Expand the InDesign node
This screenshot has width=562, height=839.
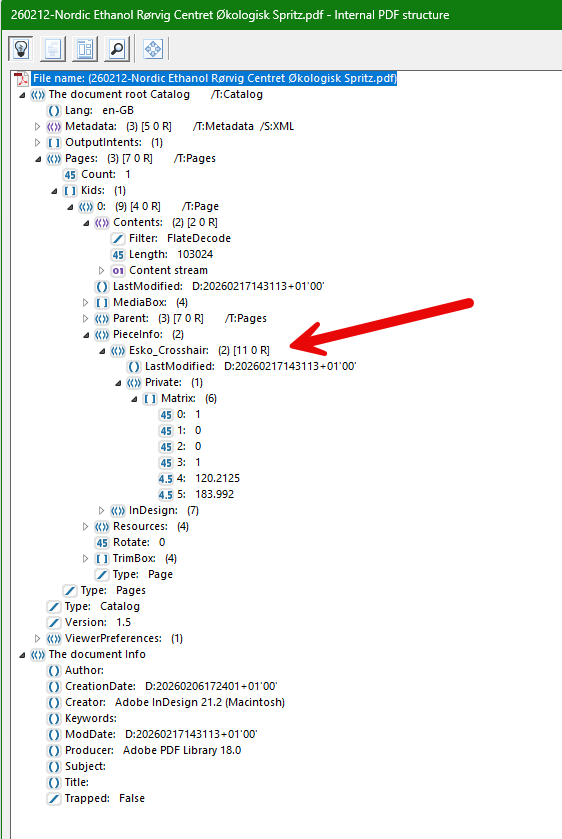[x=101, y=510]
